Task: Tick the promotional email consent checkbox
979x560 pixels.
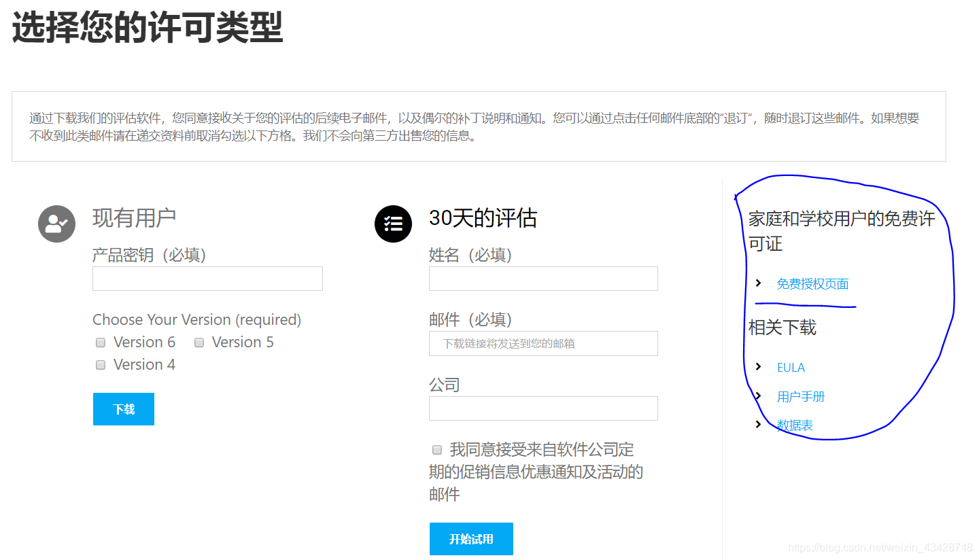Action: [x=437, y=450]
